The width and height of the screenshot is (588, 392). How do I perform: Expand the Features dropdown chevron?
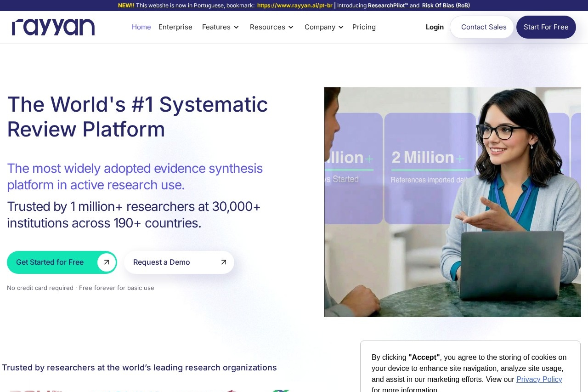coord(236,28)
